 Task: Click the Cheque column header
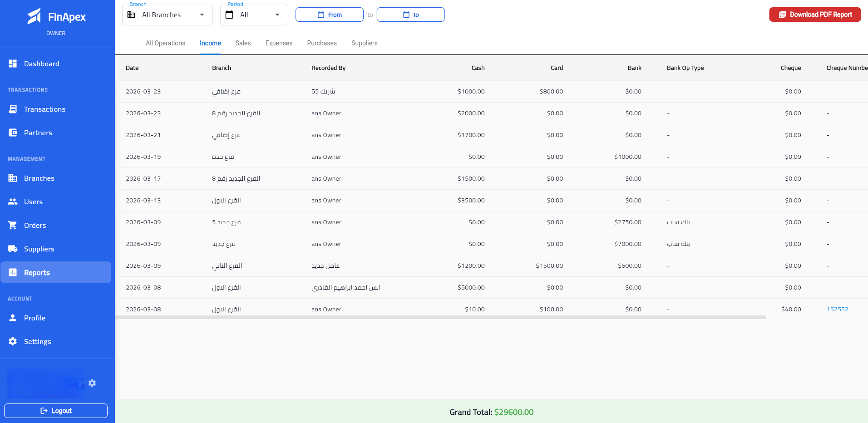tap(790, 68)
